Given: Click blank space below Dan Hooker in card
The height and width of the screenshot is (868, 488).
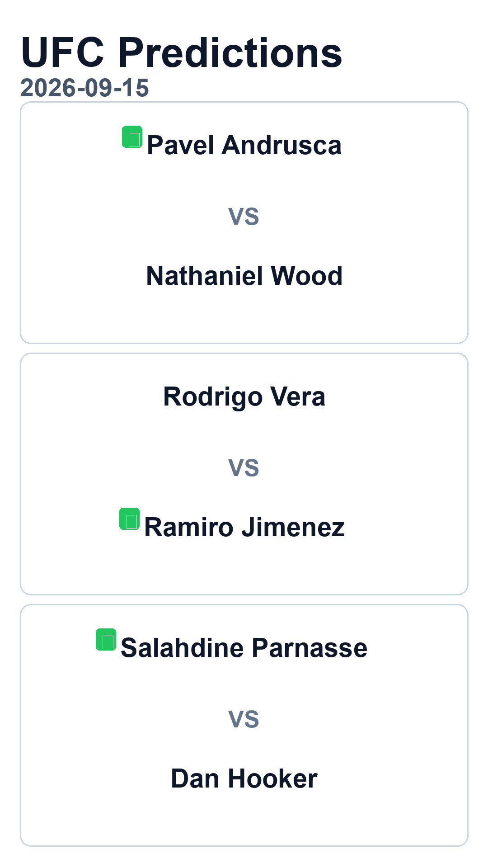Looking at the screenshot, I should (244, 819).
